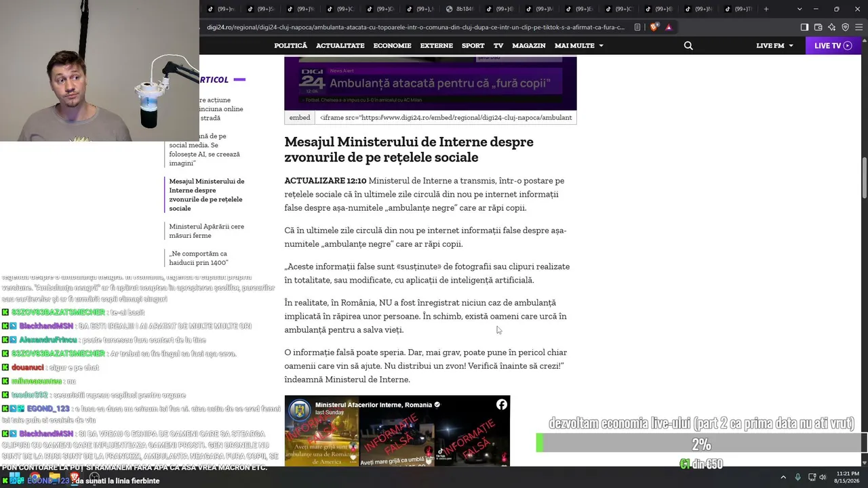Click chat username 'AlexandruPrincu'

pos(48,340)
